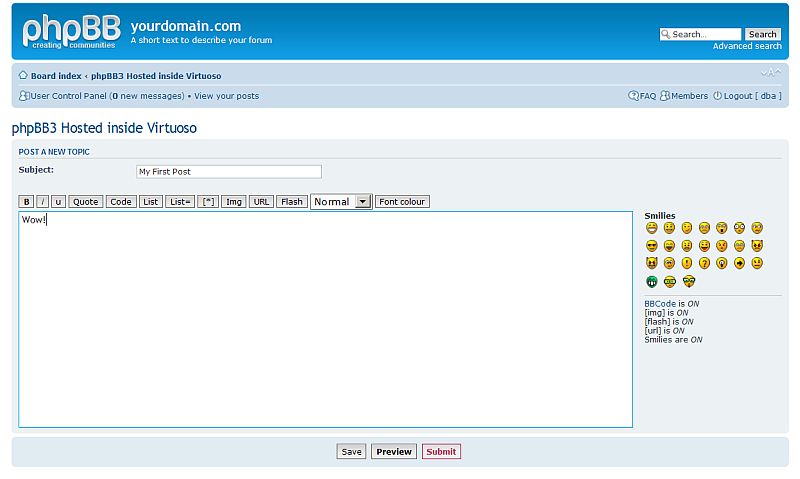Insert the question mark smiley
Screen dimensions: 800x479
pos(704,264)
